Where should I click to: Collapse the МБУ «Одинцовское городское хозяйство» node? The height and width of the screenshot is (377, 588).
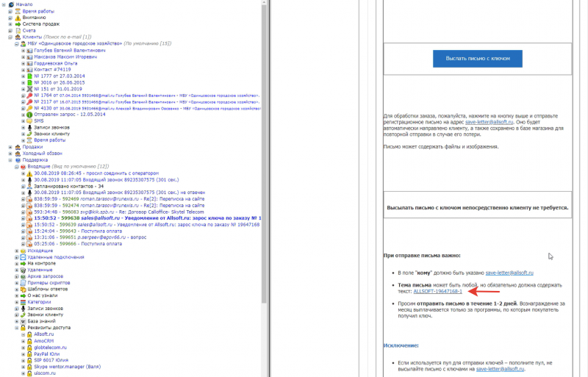point(17,44)
